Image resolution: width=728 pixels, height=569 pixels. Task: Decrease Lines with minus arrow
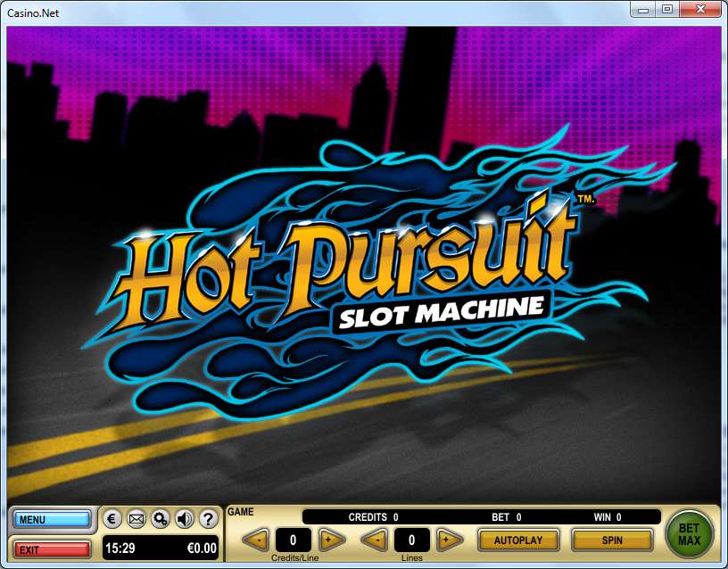[374, 540]
